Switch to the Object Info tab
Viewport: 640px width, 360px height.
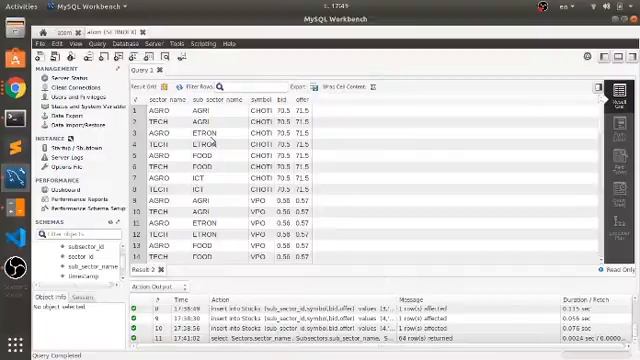click(50, 297)
